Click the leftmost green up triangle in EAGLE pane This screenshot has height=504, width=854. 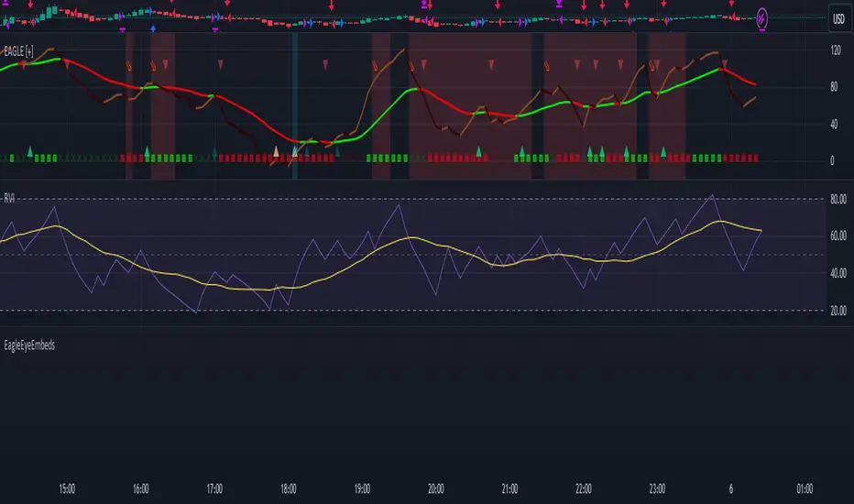click(x=29, y=149)
